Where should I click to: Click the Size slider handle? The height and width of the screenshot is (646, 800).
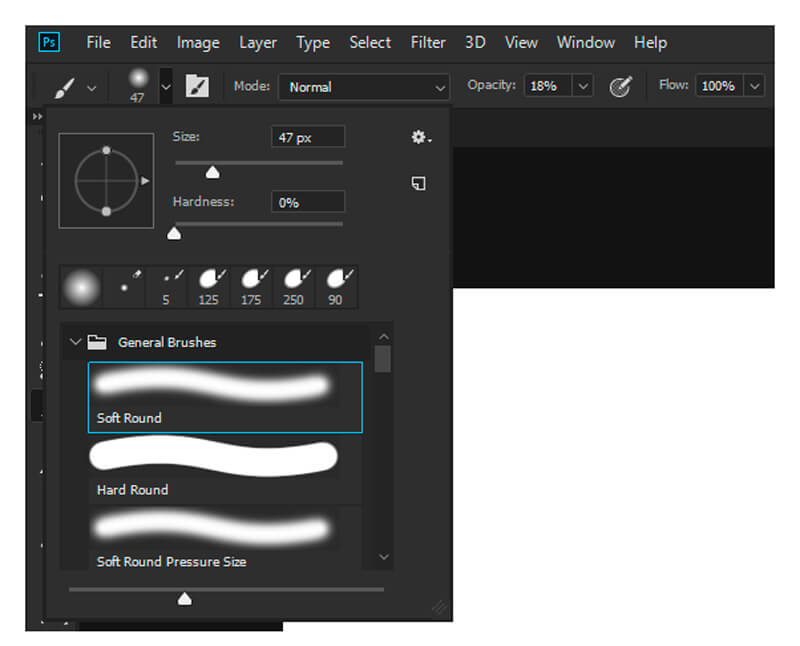pos(213,172)
